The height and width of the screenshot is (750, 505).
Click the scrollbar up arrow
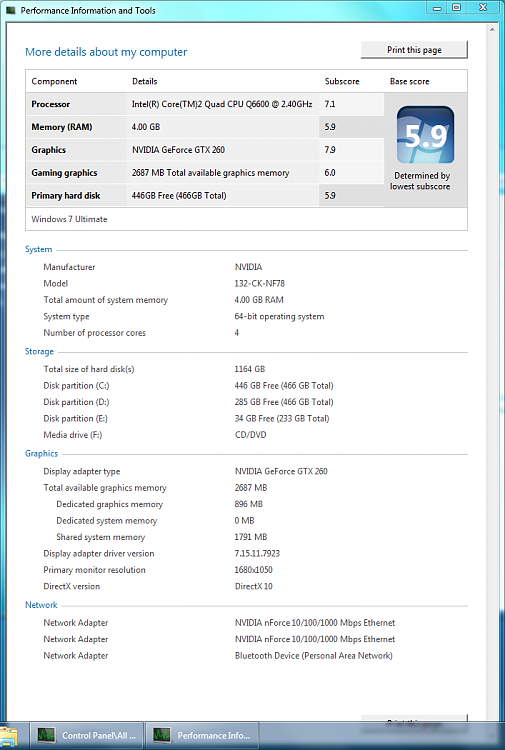pyautogui.click(x=492, y=29)
